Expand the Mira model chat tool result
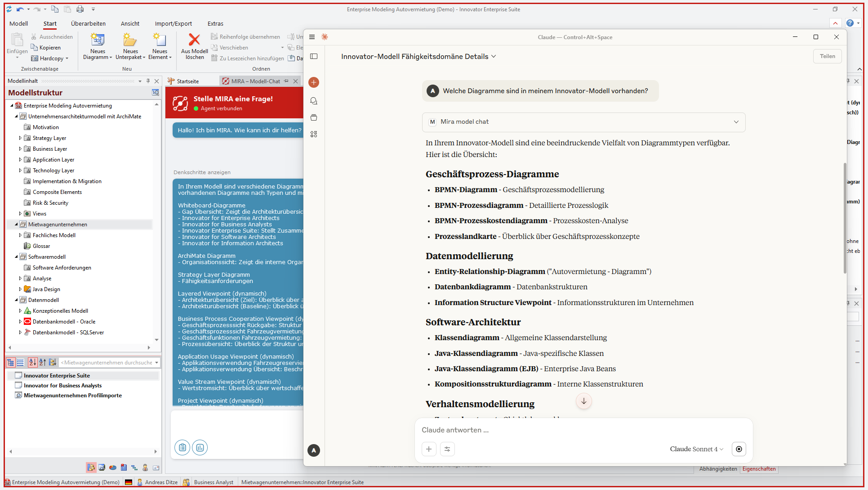Image resolution: width=868 pixels, height=490 pixels. [x=736, y=122]
